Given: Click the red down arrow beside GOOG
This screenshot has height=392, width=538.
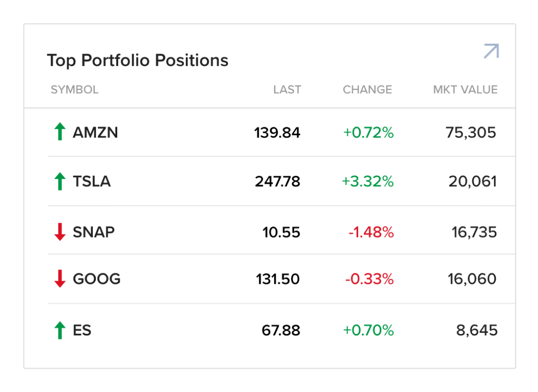Looking at the screenshot, I should (x=60, y=279).
